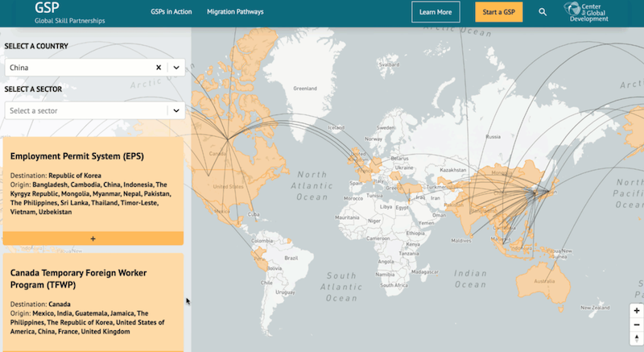Expand the Employment Permit System card
The image size is (644, 352).
93,238
